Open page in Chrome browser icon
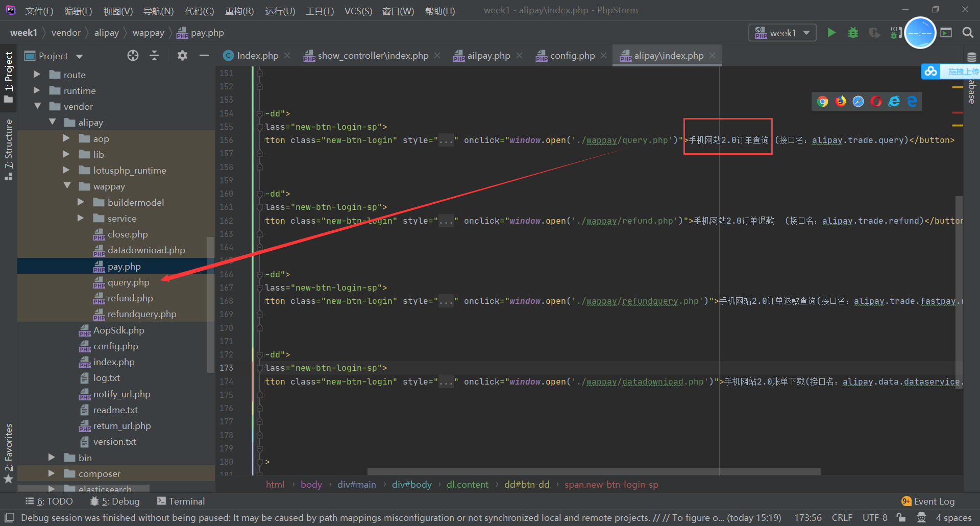Viewport: 980px width, 526px height. pos(822,101)
